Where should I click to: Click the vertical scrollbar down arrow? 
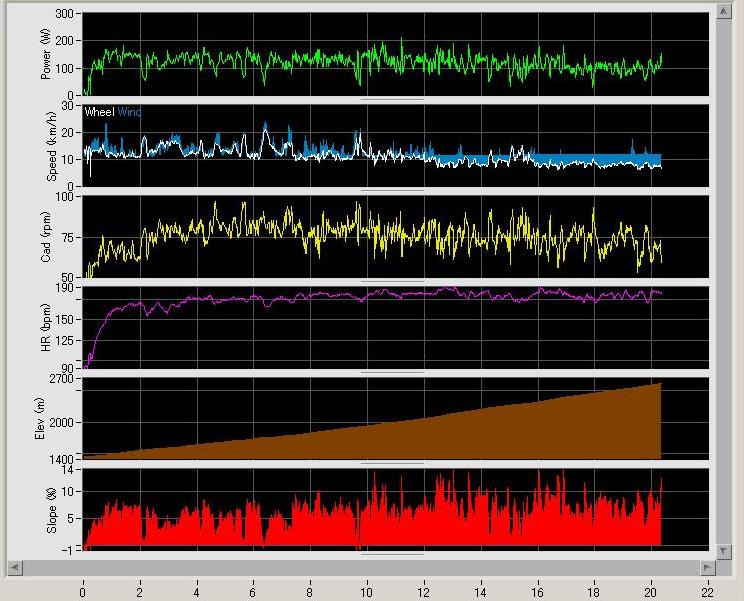(x=723, y=550)
